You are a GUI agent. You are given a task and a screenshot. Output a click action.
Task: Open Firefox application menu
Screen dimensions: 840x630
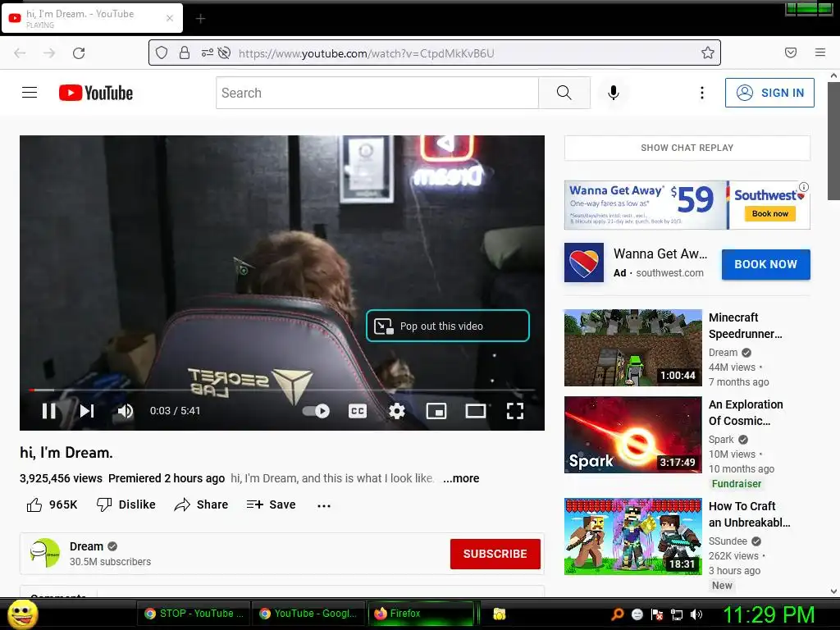[820, 52]
